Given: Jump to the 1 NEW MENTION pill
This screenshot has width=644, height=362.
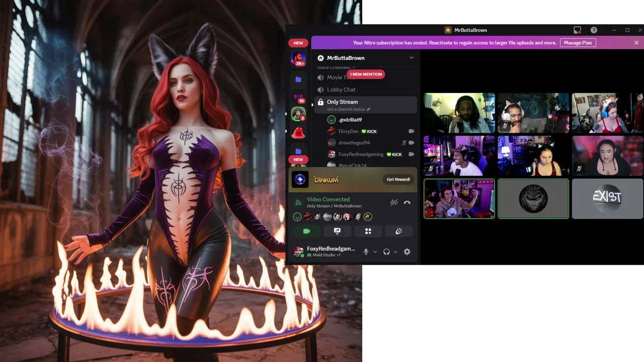Looking at the screenshot, I should pos(366,74).
